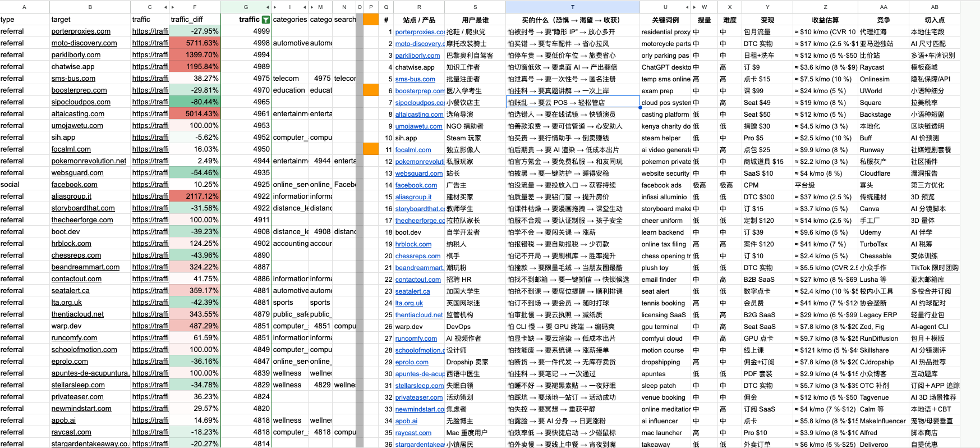Select the 'TurboTax' competitor cell
The height and width of the screenshot is (448, 980).
883,244
